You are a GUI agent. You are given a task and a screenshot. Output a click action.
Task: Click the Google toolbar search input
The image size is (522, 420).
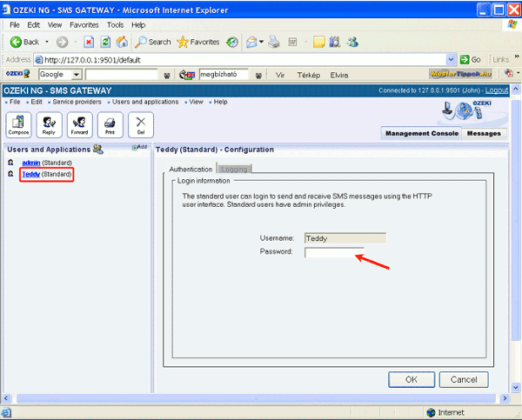122,74
